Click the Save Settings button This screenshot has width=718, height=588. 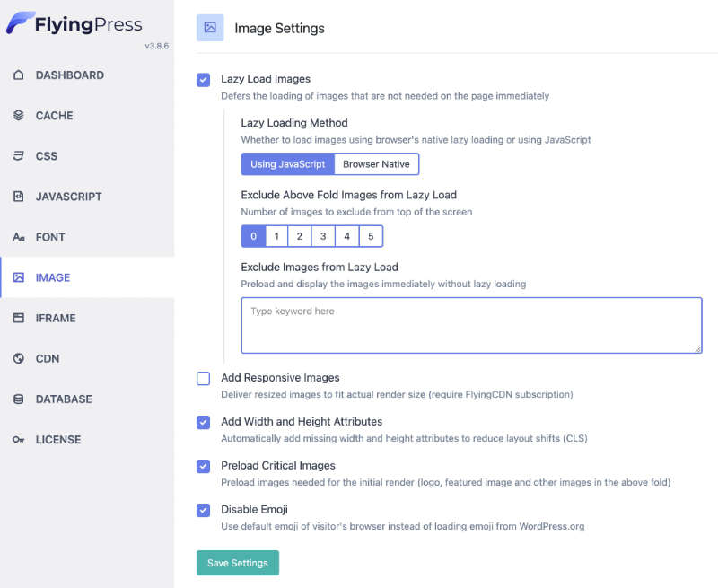click(238, 563)
